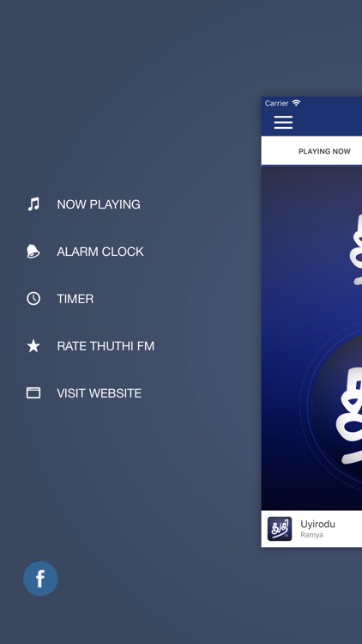Switch to the PLAYING NOW tab
Image resolution: width=362 pixels, height=644 pixels.
pos(324,151)
